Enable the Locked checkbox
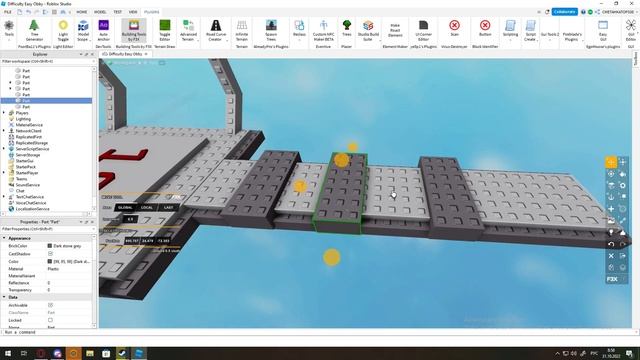The height and width of the screenshot is (360, 640). coord(50,320)
